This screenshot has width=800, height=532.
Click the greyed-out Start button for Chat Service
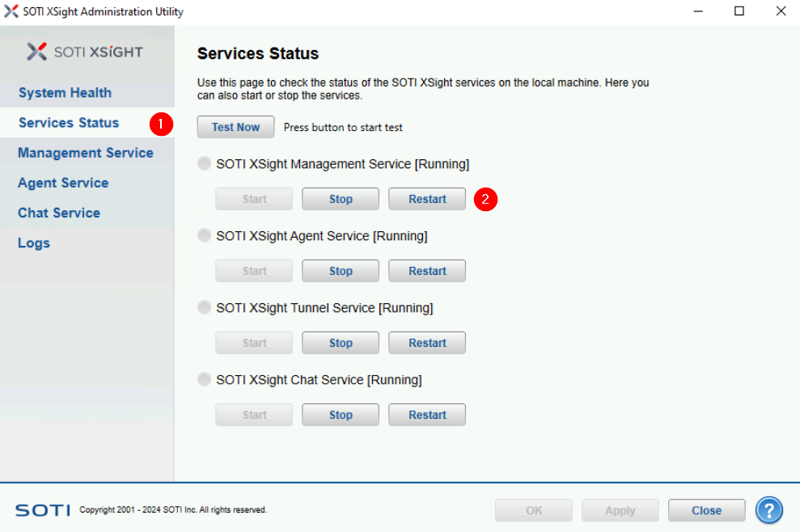[x=254, y=415]
